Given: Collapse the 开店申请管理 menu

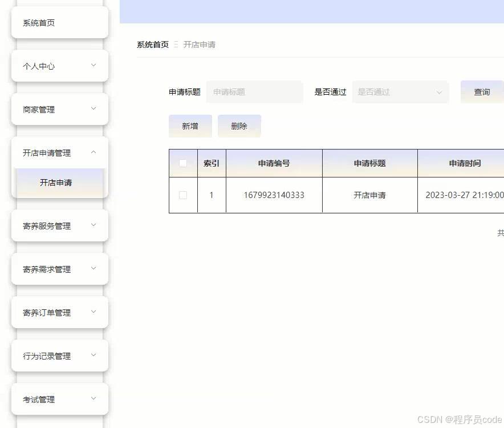Looking at the screenshot, I should 59,152.
